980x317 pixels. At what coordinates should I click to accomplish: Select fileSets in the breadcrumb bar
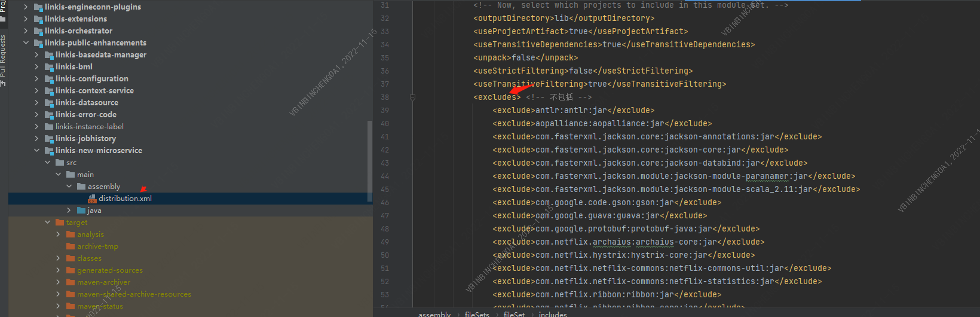tap(477, 314)
